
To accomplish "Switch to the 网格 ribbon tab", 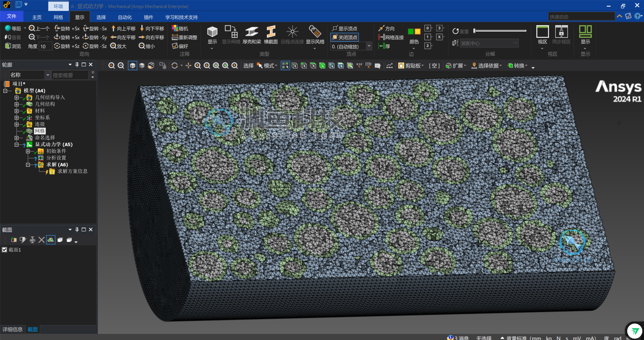I will tap(58, 17).
